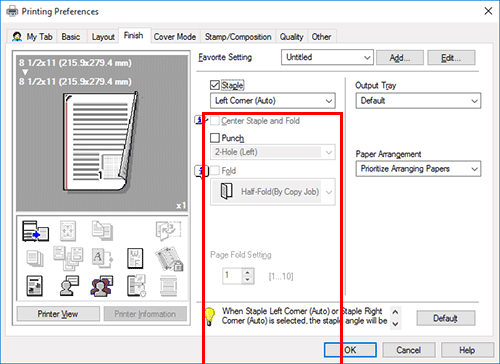
Task: Click the yellow light bulb hint icon
Action: (x=209, y=316)
